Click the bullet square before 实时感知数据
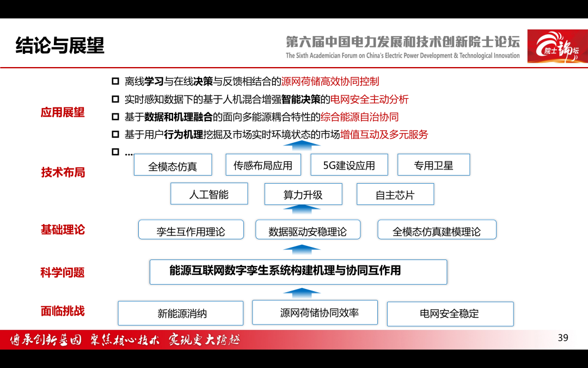This screenshot has width=588, height=368. 115,100
